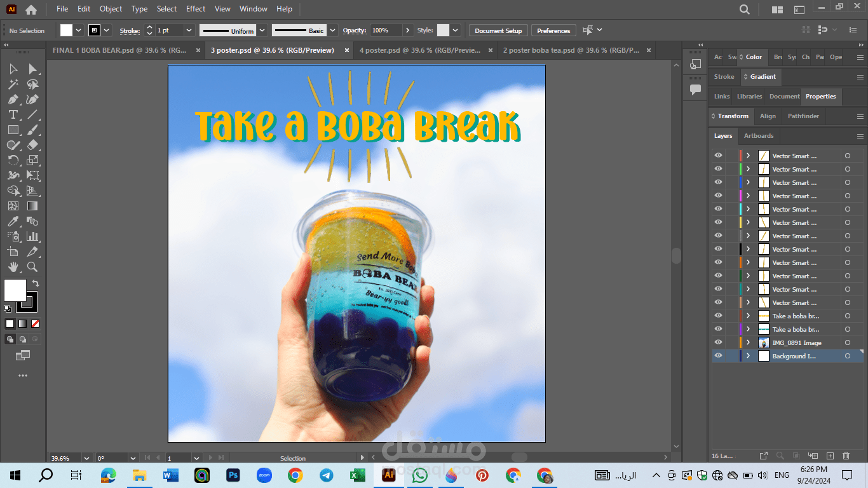Viewport: 868px width, 488px height.
Task: Open the Preferences button
Action: tap(553, 30)
